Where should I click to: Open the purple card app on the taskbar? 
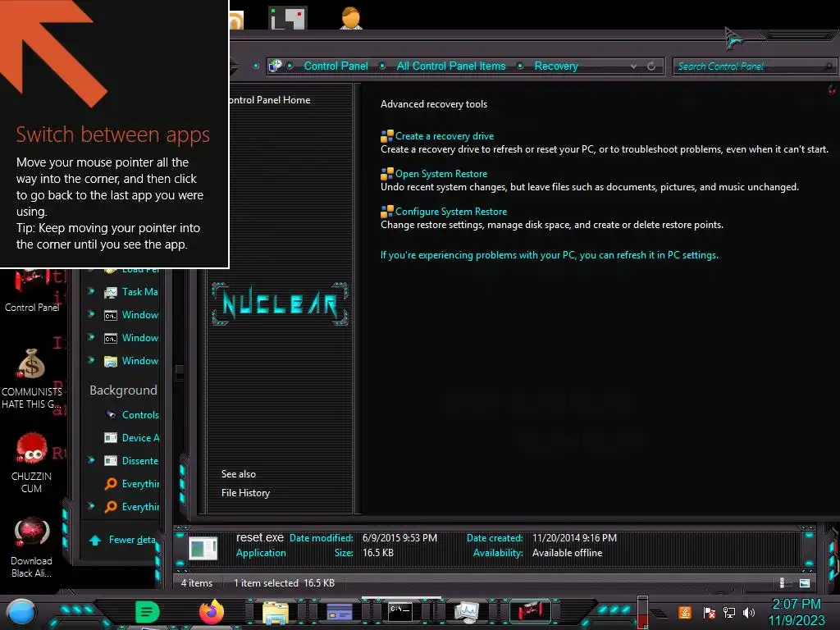coord(339,612)
